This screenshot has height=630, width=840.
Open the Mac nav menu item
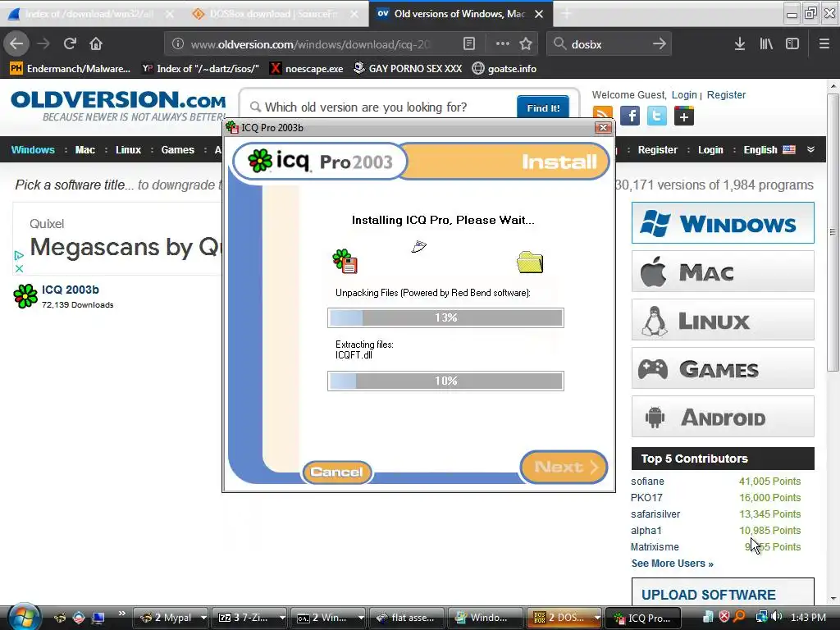tap(84, 149)
